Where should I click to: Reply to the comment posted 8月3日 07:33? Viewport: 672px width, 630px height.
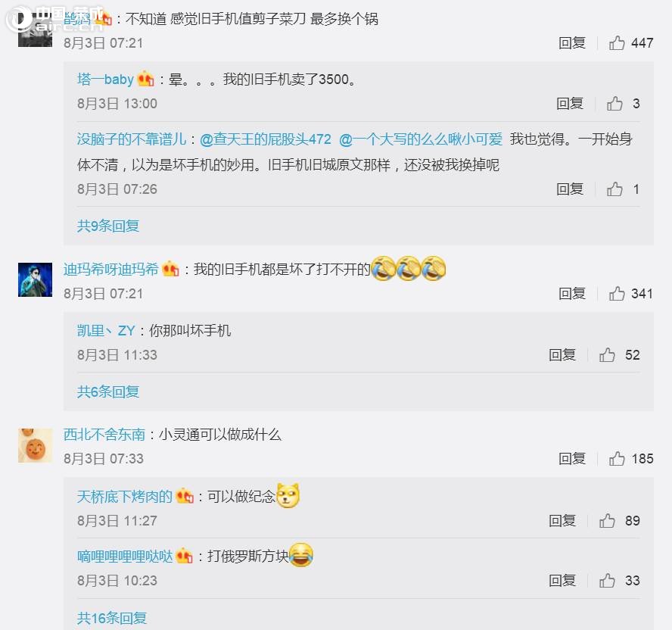coord(571,459)
